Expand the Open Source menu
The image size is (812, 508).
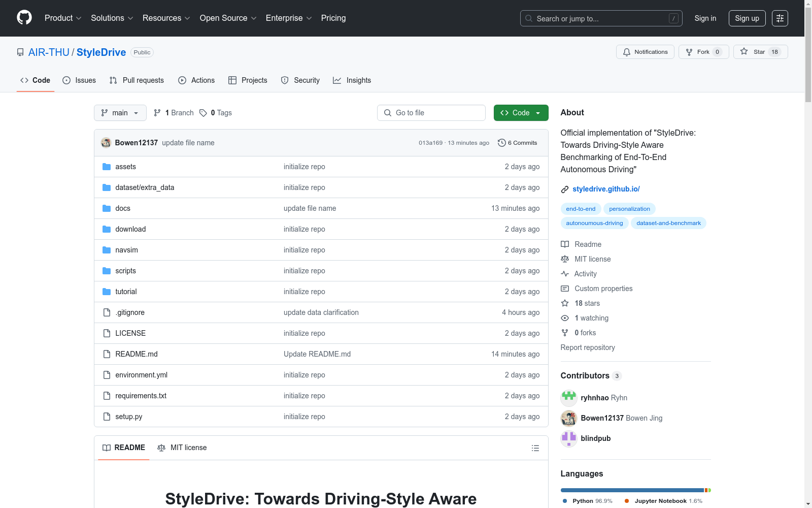tap(228, 18)
